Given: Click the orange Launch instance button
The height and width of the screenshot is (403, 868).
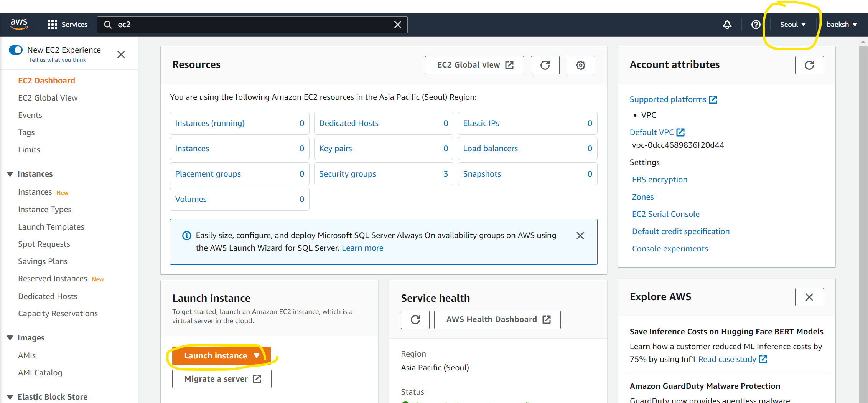Looking at the screenshot, I should click(221, 356).
